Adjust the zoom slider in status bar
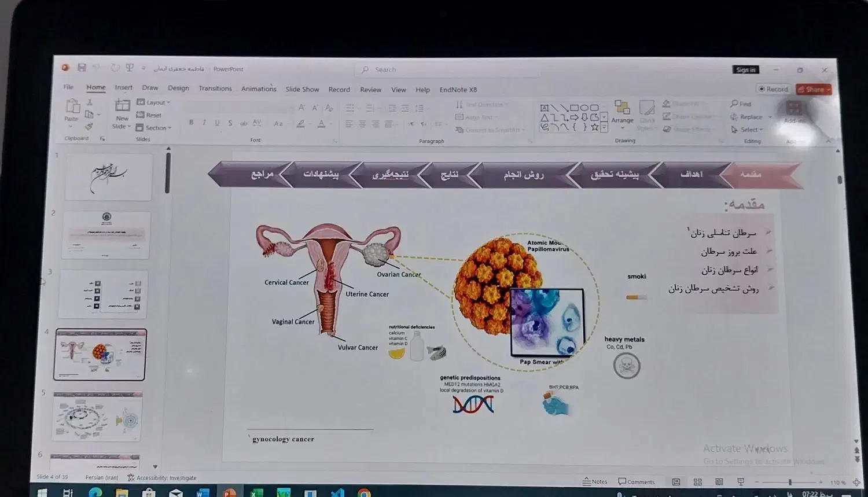 789,482
